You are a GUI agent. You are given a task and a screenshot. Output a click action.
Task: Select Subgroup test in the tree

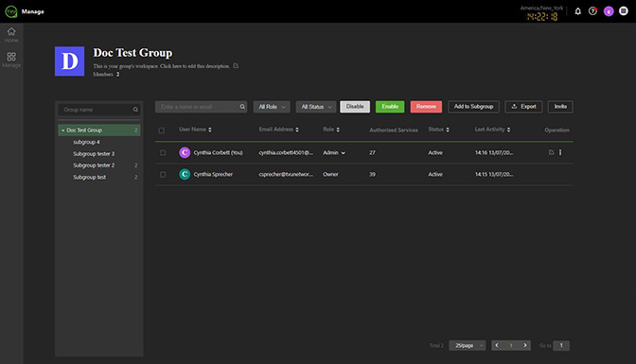[89, 177]
